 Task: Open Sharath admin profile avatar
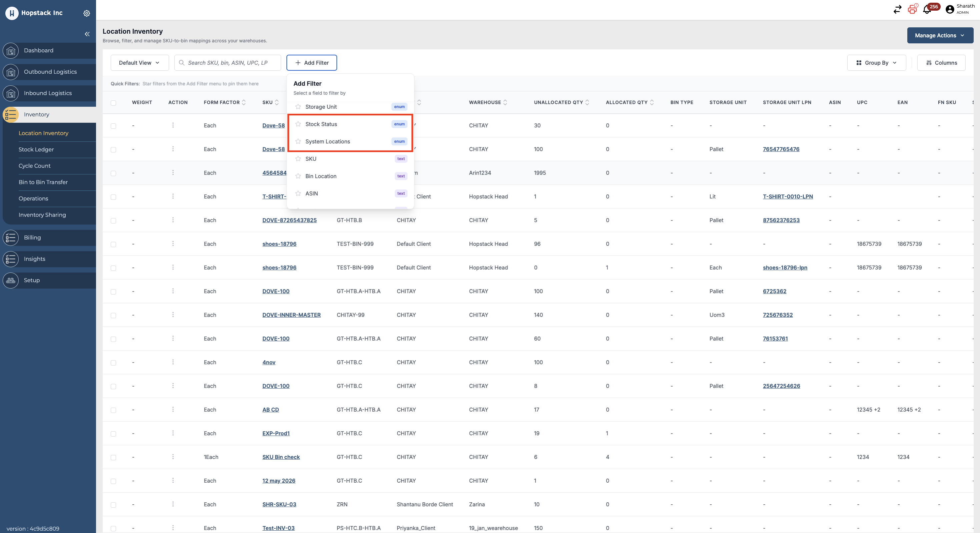950,10
